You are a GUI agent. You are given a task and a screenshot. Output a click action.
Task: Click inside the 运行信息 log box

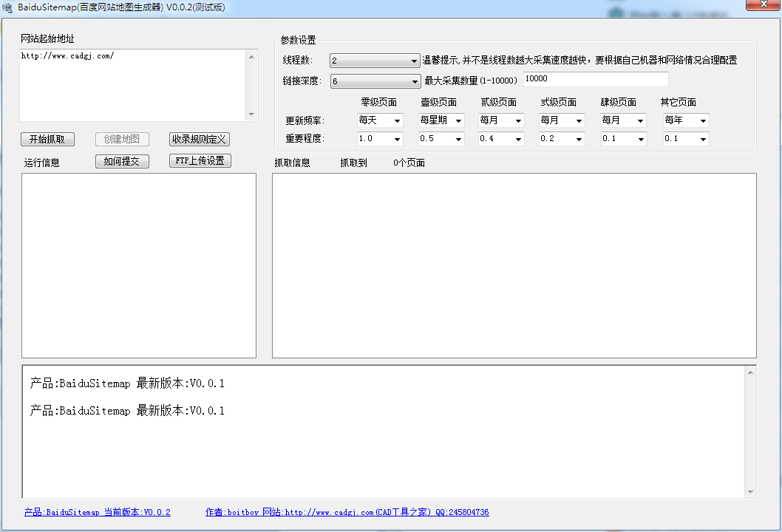(x=139, y=265)
